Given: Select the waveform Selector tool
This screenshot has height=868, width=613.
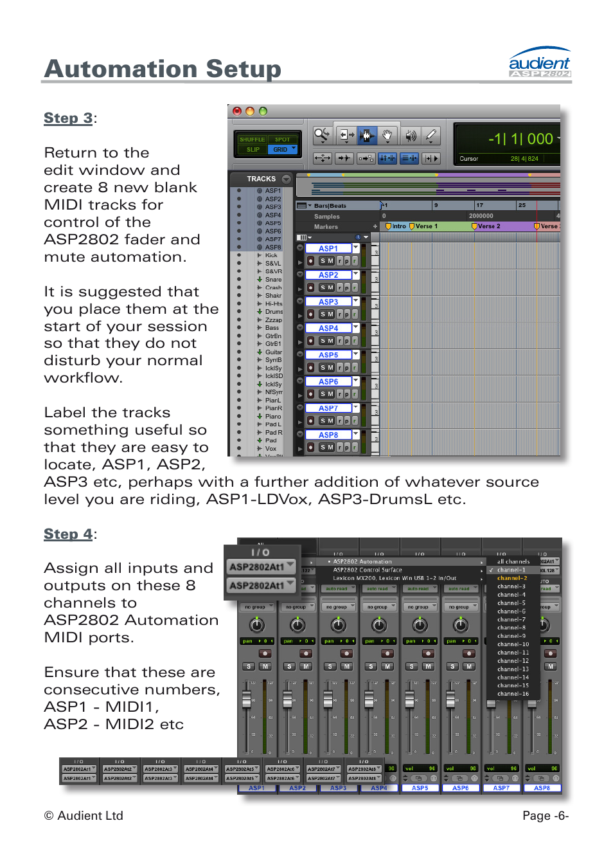Looking at the screenshot, I should (368, 135).
